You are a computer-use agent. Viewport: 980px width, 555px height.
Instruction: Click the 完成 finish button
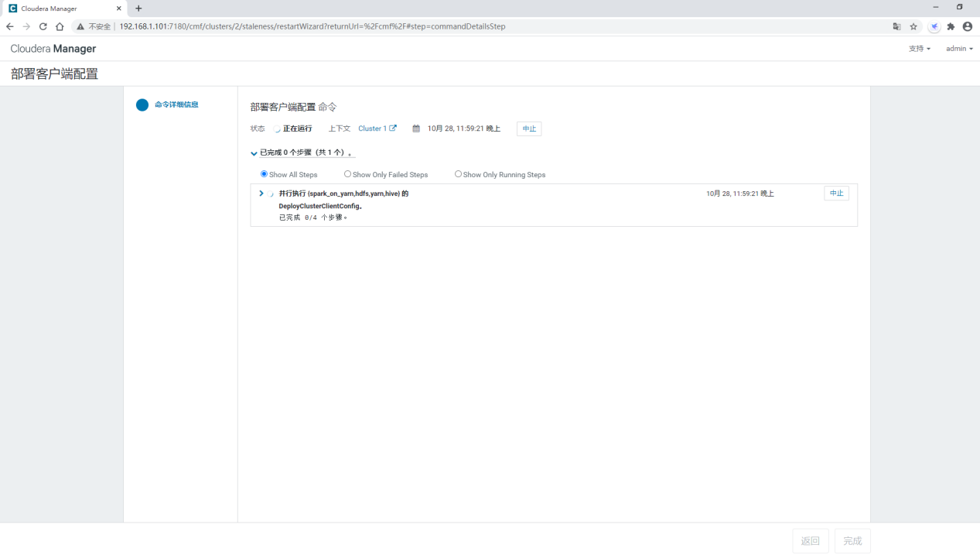pos(852,541)
